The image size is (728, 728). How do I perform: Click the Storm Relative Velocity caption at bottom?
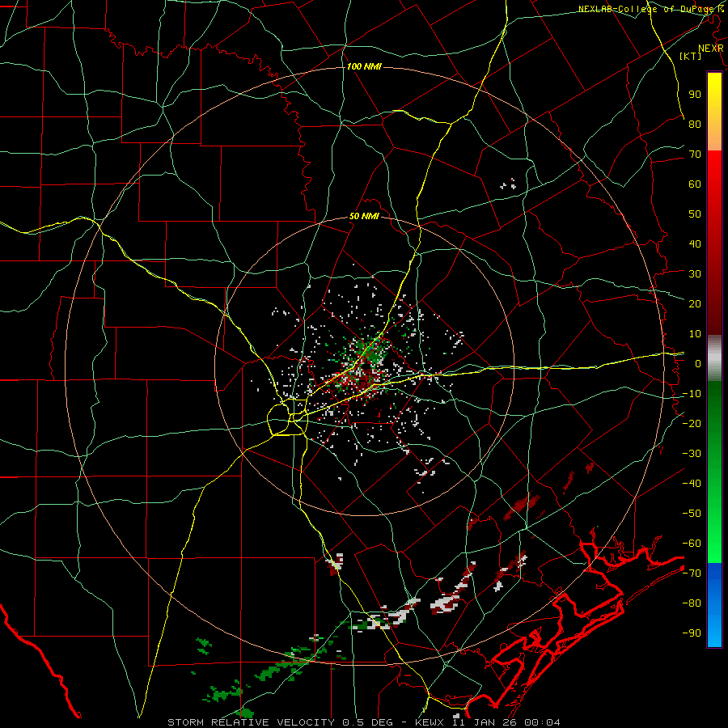(363, 722)
